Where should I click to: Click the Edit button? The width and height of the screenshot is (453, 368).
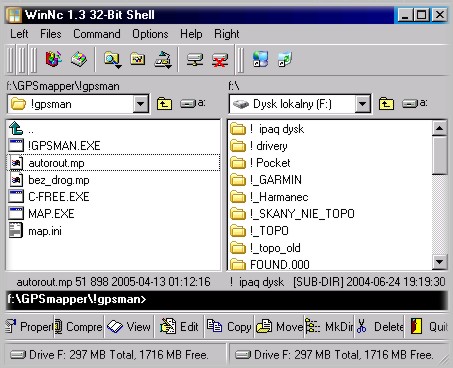[179, 326]
